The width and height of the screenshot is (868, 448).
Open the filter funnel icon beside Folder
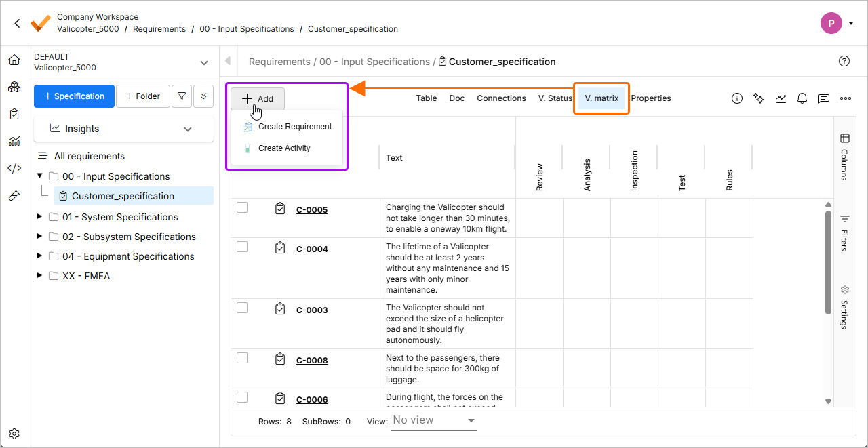182,96
